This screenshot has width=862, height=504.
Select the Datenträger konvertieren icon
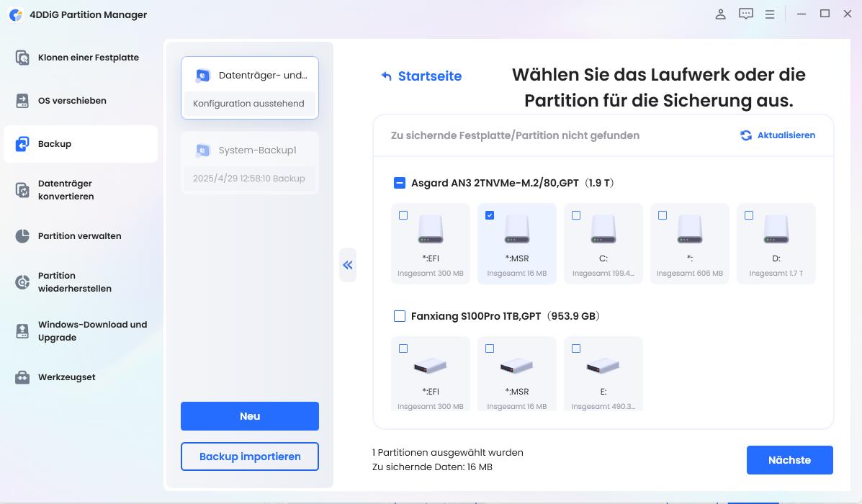(22, 189)
